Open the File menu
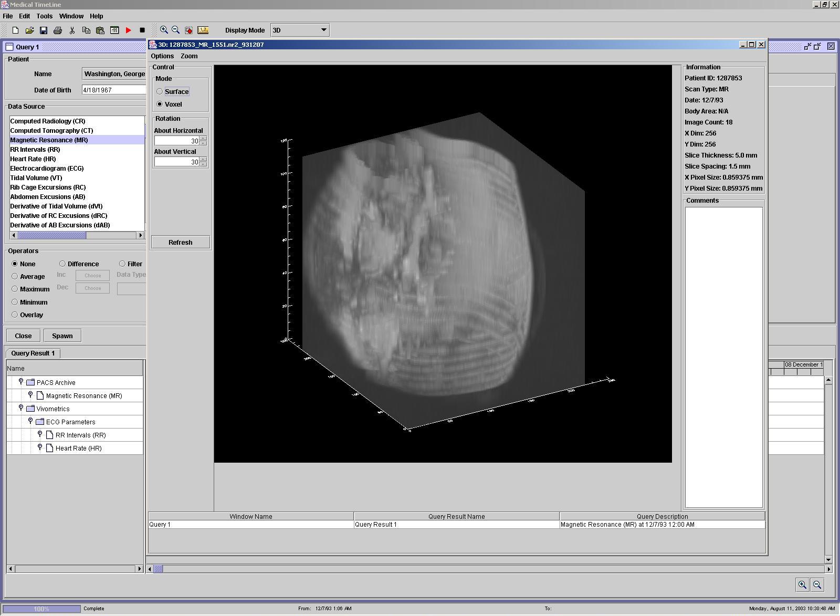The width and height of the screenshot is (840, 616). (x=8, y=16)
